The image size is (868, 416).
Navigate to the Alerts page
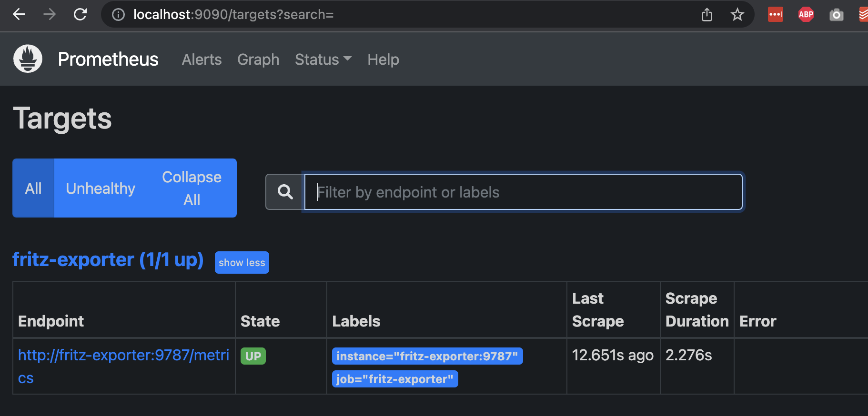(x=202, y=59)
